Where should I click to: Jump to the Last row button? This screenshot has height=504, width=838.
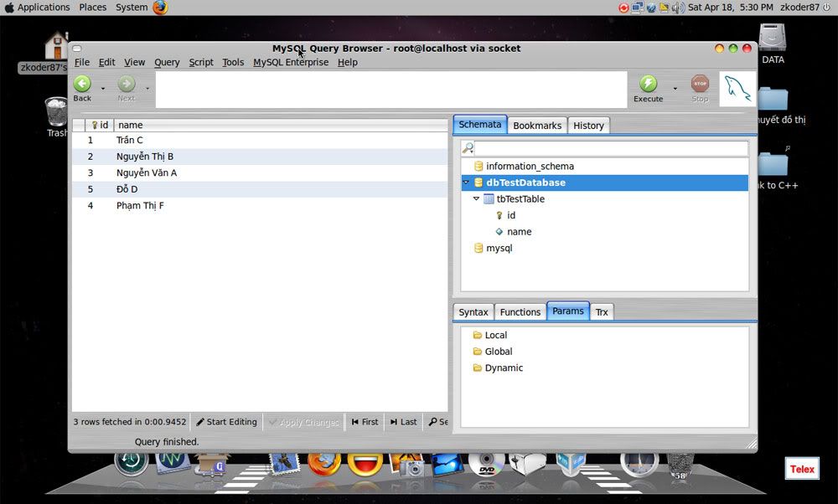404,422
